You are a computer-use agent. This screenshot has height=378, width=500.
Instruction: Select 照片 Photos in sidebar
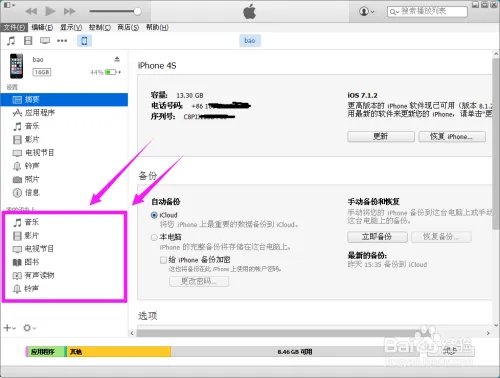(64, 179)
